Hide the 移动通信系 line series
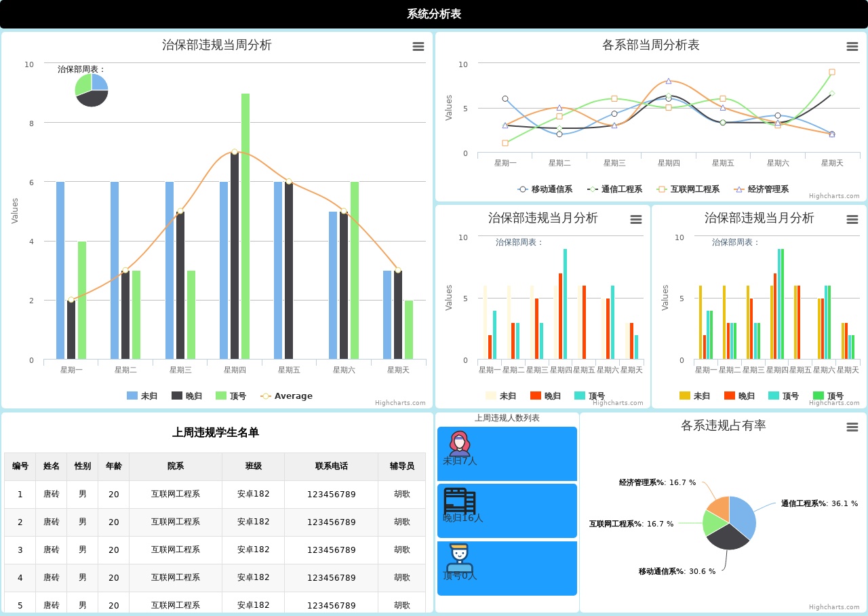868x616 pixels. [545, 189]
